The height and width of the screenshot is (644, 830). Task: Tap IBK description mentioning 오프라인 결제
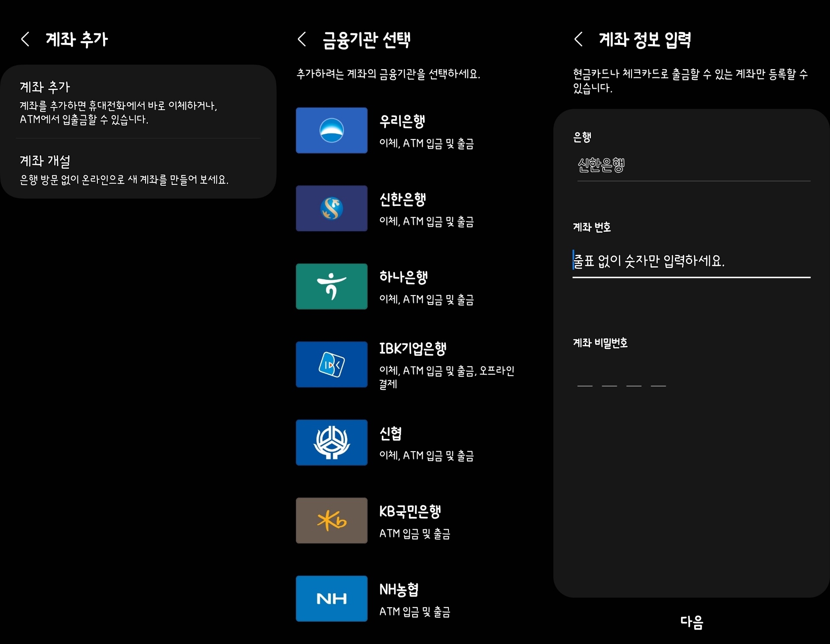tap(447, 377)
